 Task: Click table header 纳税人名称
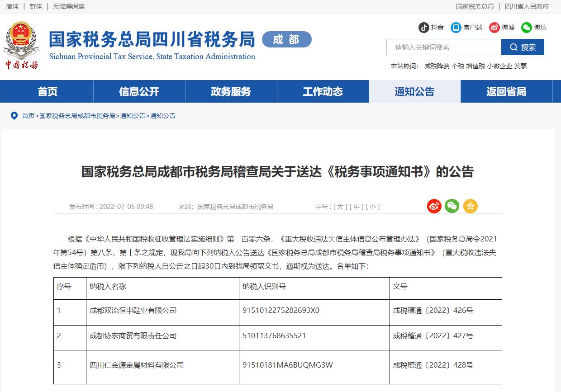108,286
